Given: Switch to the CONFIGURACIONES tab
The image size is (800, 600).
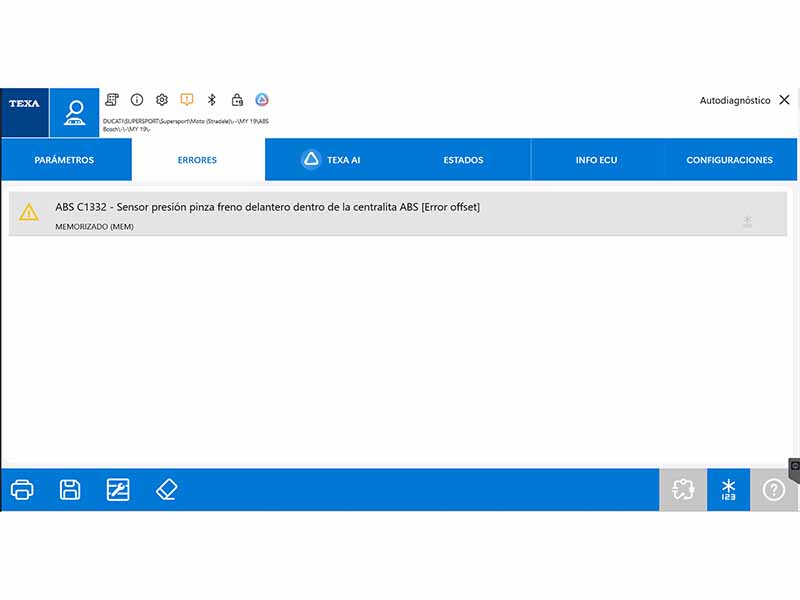Looking at the screenshot, I should (730, 160).
